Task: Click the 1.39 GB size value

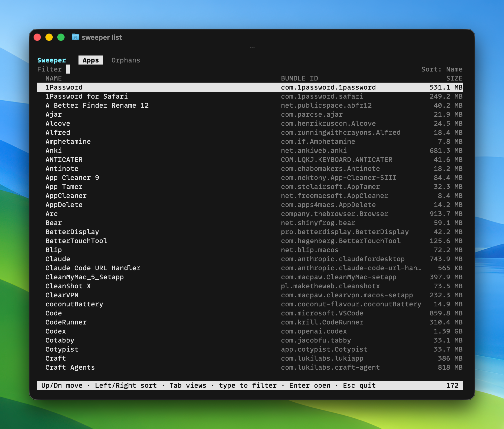Action: 448,331
